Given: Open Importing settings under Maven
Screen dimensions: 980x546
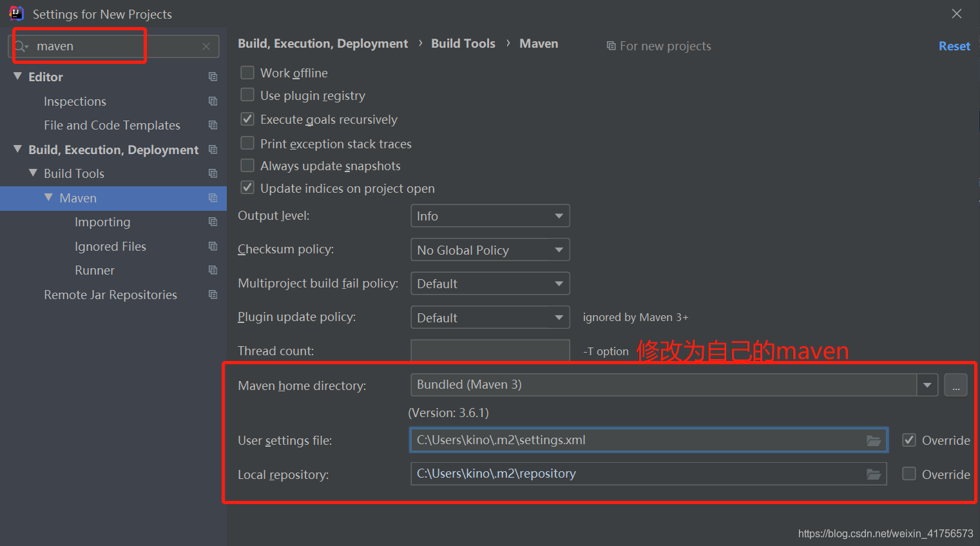Looking at the screenshot, I should coord(102,222).
